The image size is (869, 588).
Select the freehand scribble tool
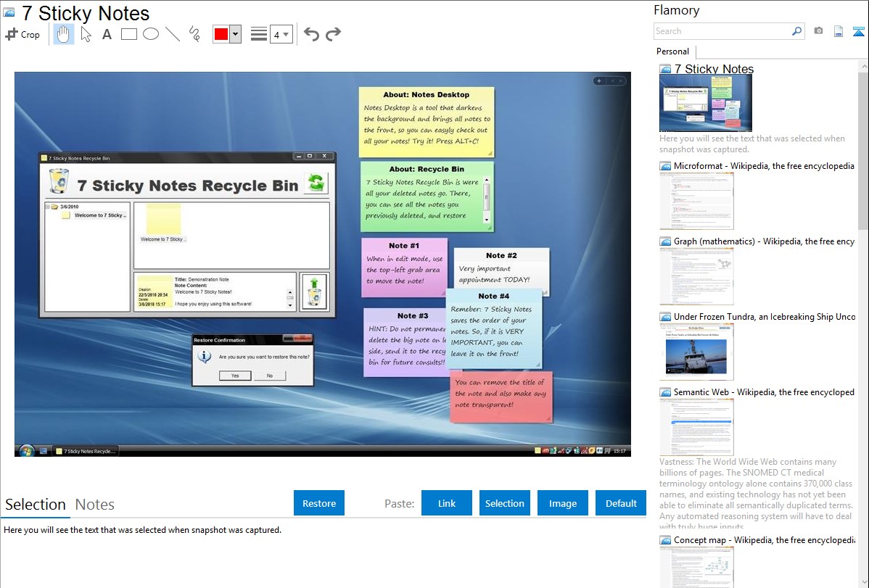click(x=194, y=34)
